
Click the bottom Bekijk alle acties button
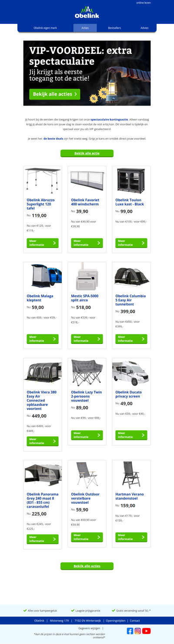pos(87,566)
